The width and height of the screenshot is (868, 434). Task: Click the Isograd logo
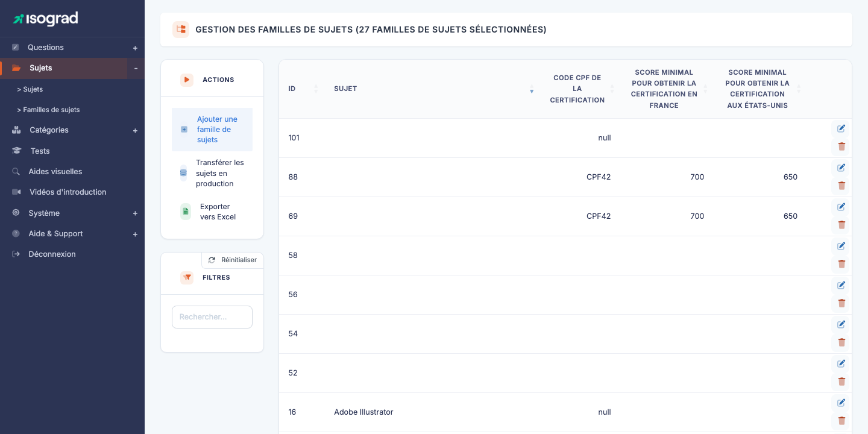[x=46, y=19]
